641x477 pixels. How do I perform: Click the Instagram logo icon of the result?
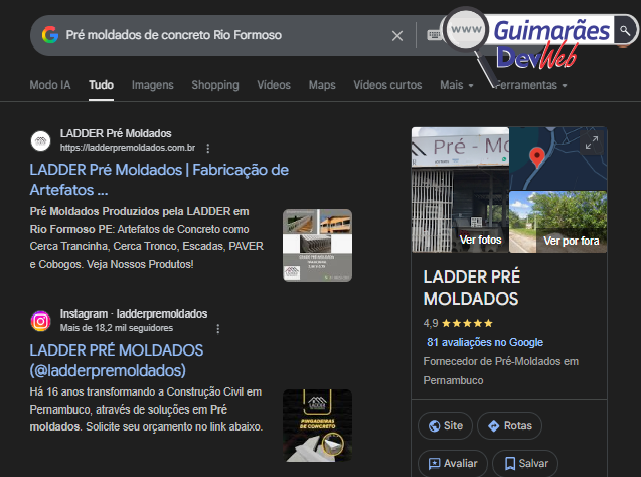coord(40,321)
